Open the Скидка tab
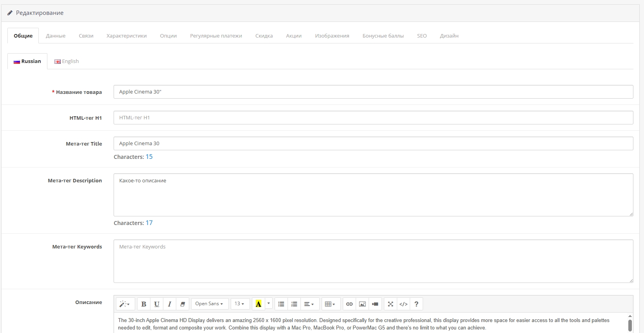Screen dimensions: 644x333 click(x=264, y=36)
